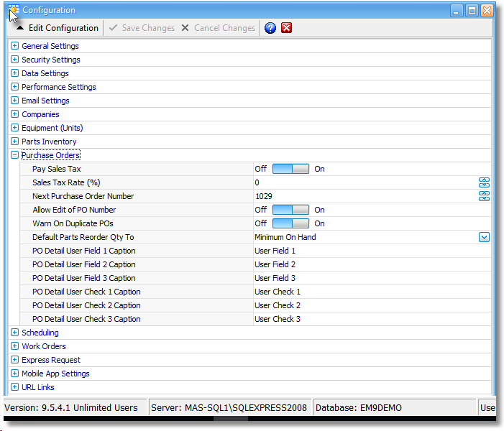504x431 pixels.
Task: Click the Edit Configuration toolbar button
Action: coord(58,28)
